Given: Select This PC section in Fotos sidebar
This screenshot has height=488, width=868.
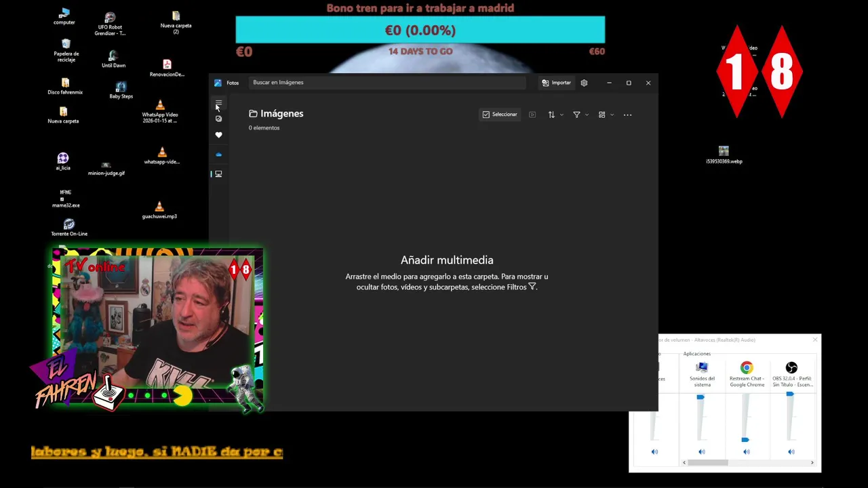Looking at the screenshot, I should pyautogui.click(x=218, y=174).
